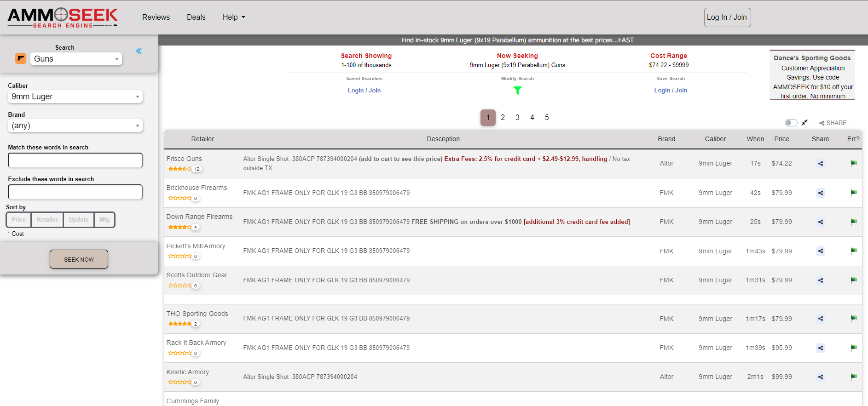Click the Brand column header
Screen dimensions: 868x406
pos(666,139)
